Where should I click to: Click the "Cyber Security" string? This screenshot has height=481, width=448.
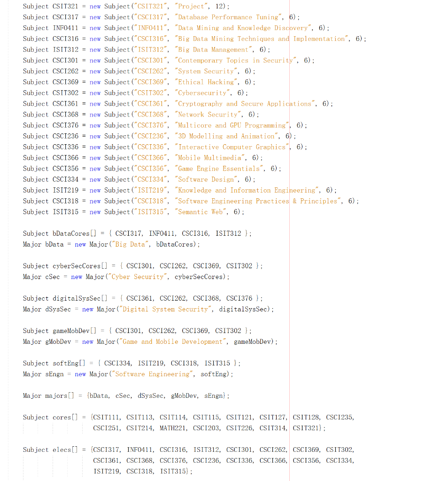[x=138, y=277]
